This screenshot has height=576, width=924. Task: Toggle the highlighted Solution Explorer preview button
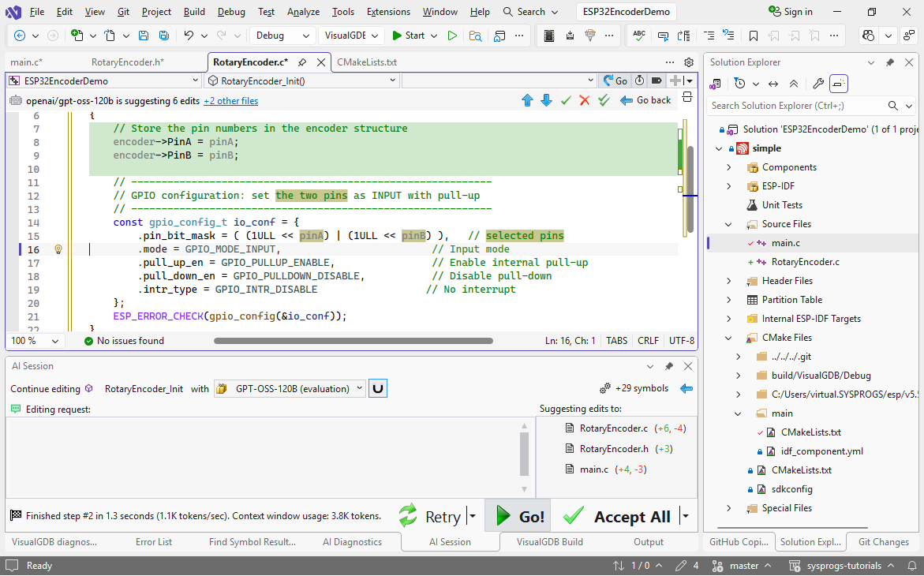(839, 84)
